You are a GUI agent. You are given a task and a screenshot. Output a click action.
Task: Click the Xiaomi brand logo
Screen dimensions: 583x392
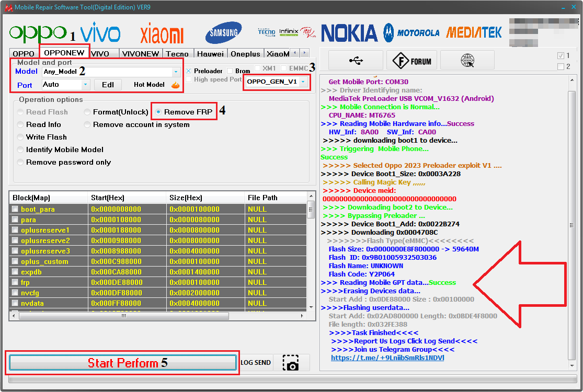coord(162,33)
